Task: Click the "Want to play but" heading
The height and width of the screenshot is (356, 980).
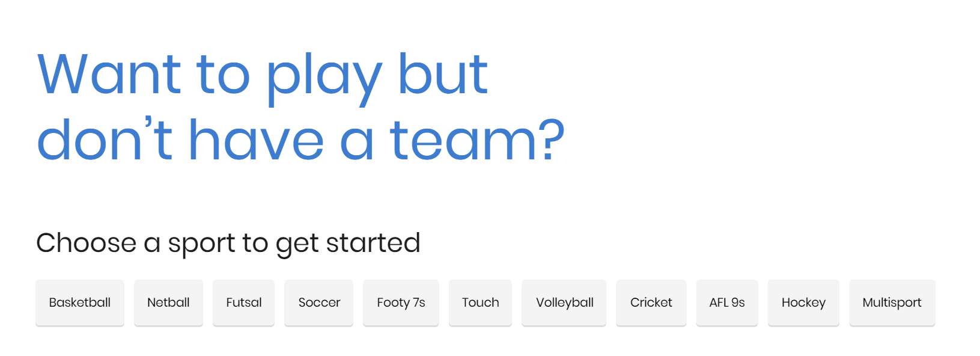Action: coord(263,75)
